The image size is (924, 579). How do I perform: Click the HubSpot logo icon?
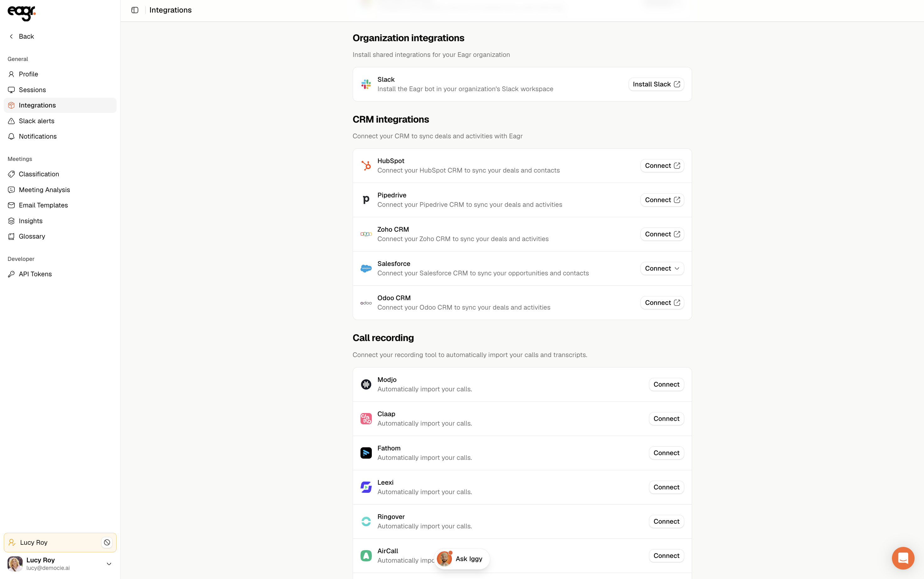pos(366,165)
